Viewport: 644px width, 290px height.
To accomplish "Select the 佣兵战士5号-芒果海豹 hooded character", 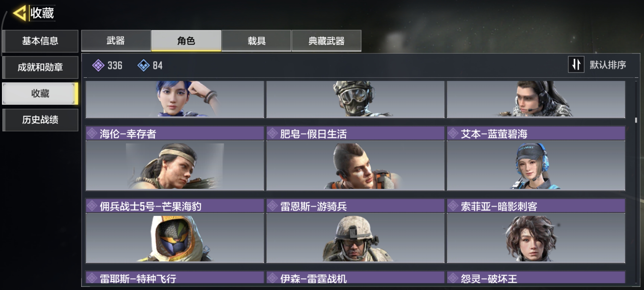I will 175,238.
